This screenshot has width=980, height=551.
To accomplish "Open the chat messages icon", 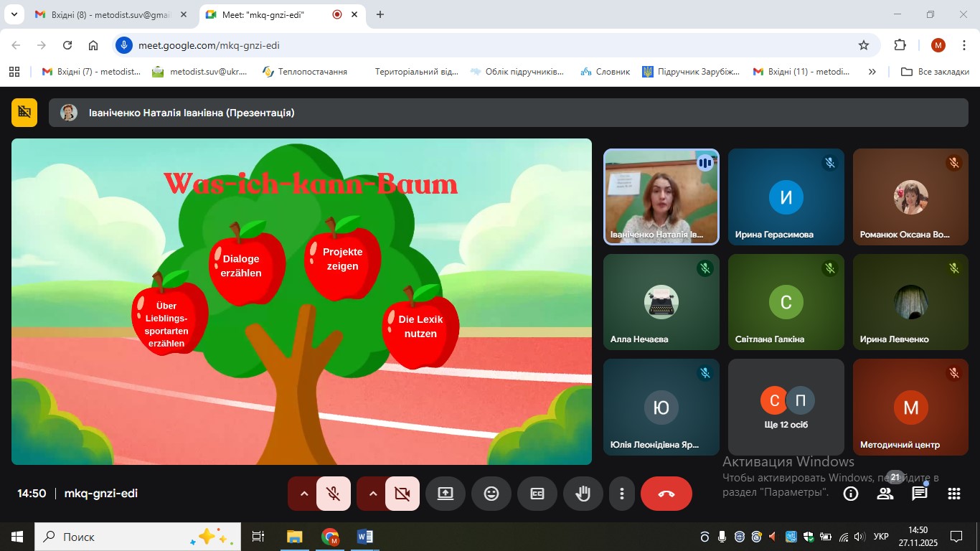I will 920,494.
